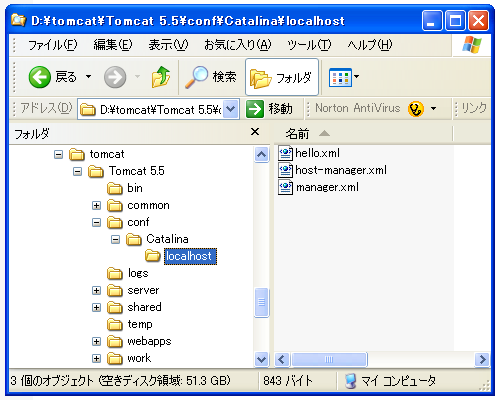
Task: Collapse the Tomcat 5.5 tree node
Action: tap(77, 172)
